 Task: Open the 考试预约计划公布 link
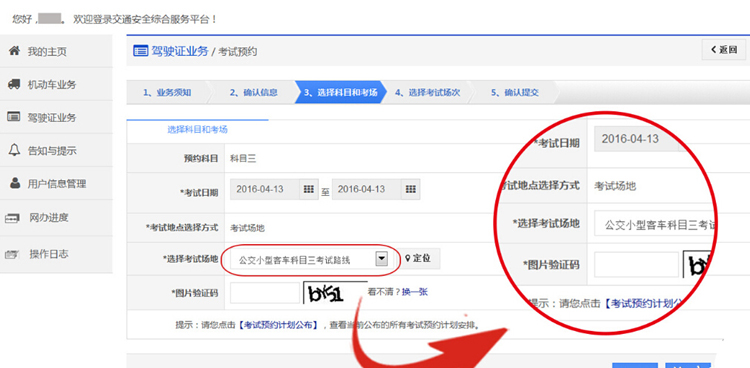(278, 325)
